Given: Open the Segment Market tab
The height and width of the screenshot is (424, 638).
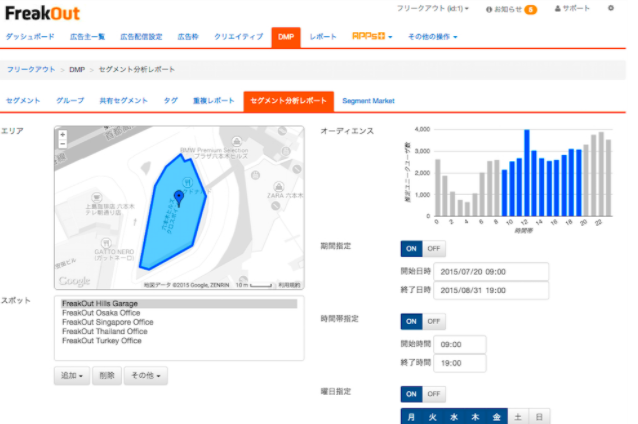Looking at the screenshot, I should 368,101.
